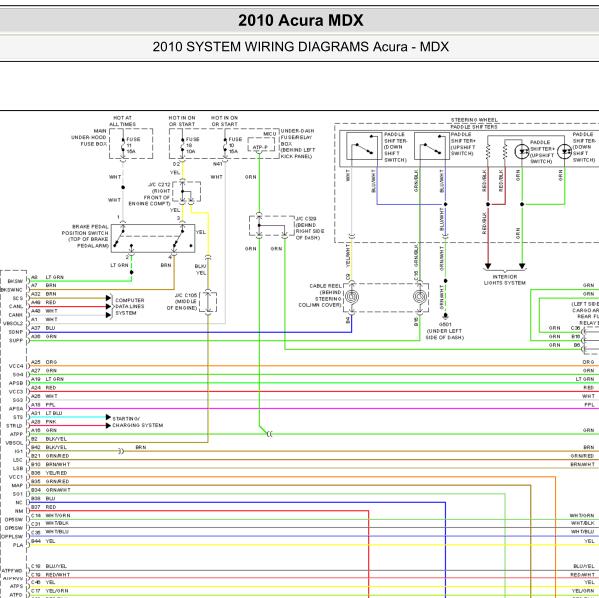Click the "J/C C328" junction connector label
Viewport: 599px width, 598px height.
(310, 228)
